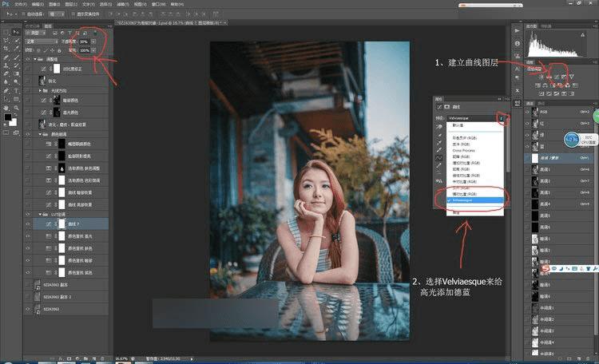The height and width of the screenshot is (364, 599).
Task: Hide the 调整组 group
Action: (x=27, y=59)
